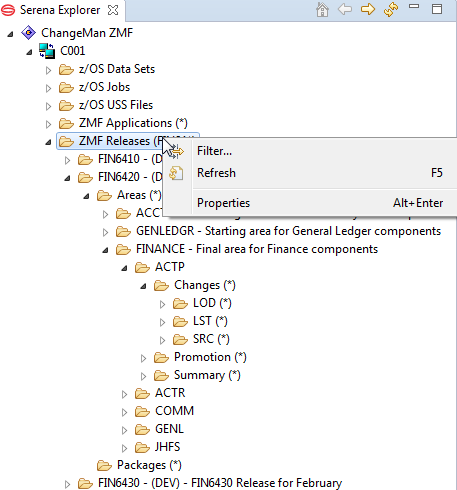
Task: Click the FINANCE folder icon
Action: point(123,249)
